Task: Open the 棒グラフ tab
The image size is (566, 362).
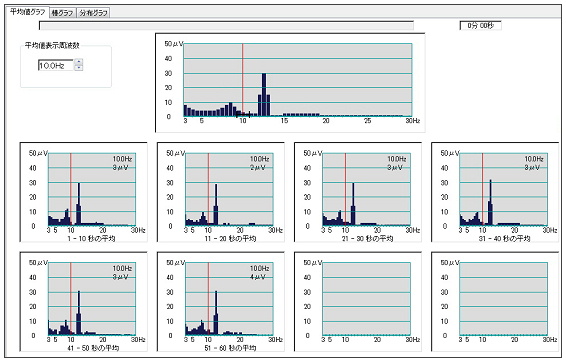Action: point(63,13)
